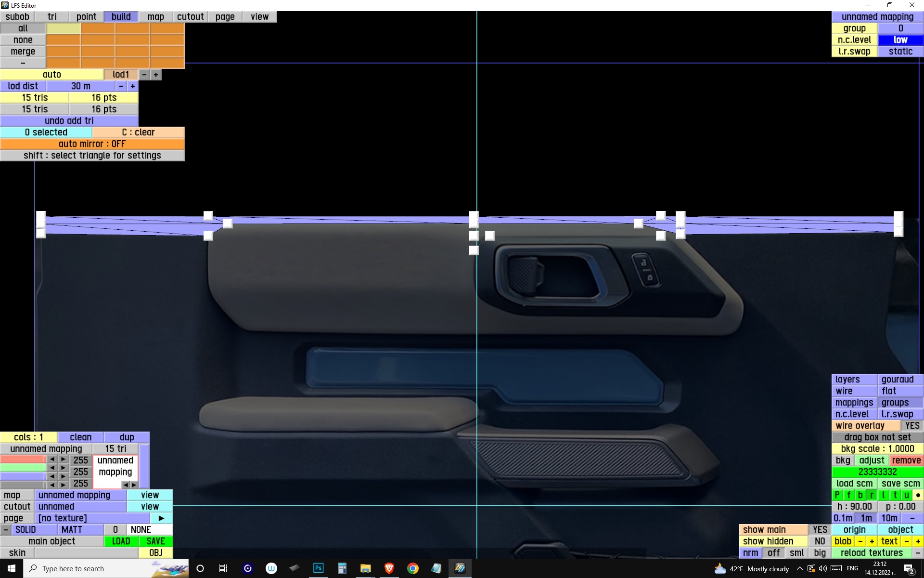924x578 pixels.
Task: Click the green color channel bar
Action: tap(23, 468)
